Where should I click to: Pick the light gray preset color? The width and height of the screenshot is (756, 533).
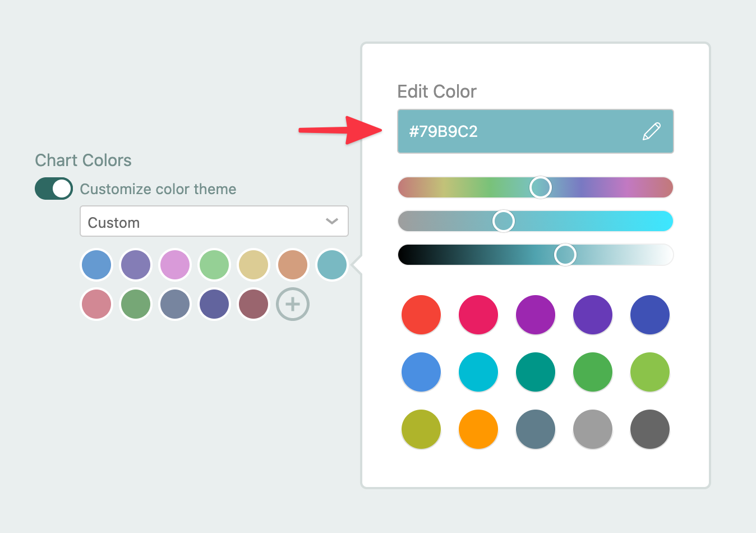coord(593,429)
